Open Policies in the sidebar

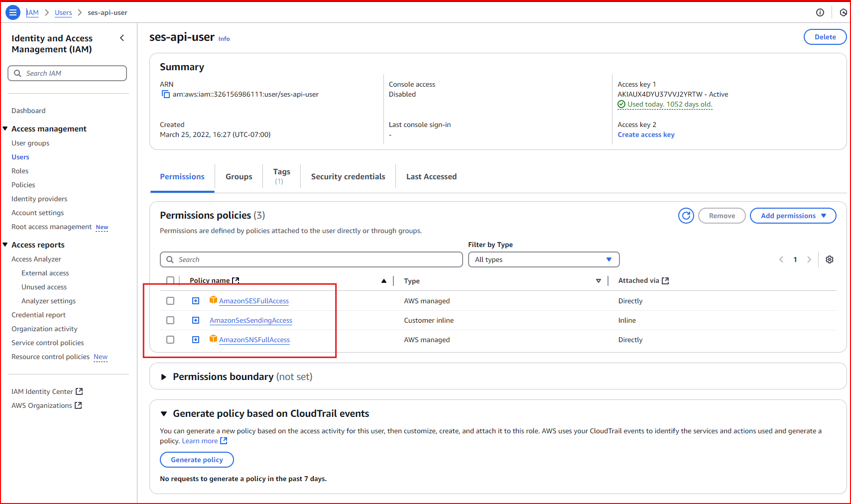click(x=23, y=185)
